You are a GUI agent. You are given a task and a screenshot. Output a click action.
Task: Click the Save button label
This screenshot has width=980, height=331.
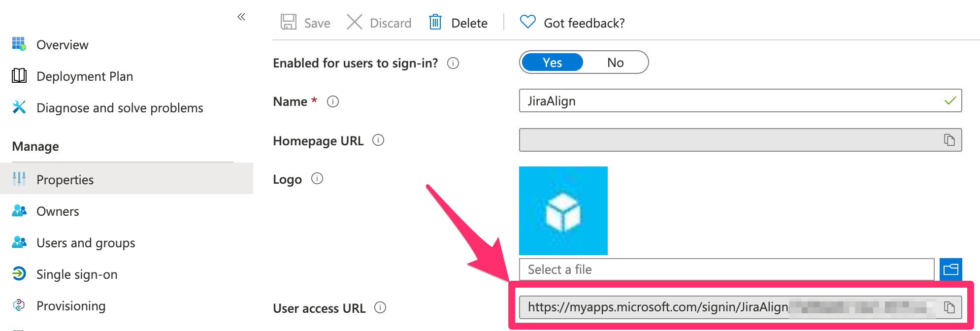click(317, 23)
